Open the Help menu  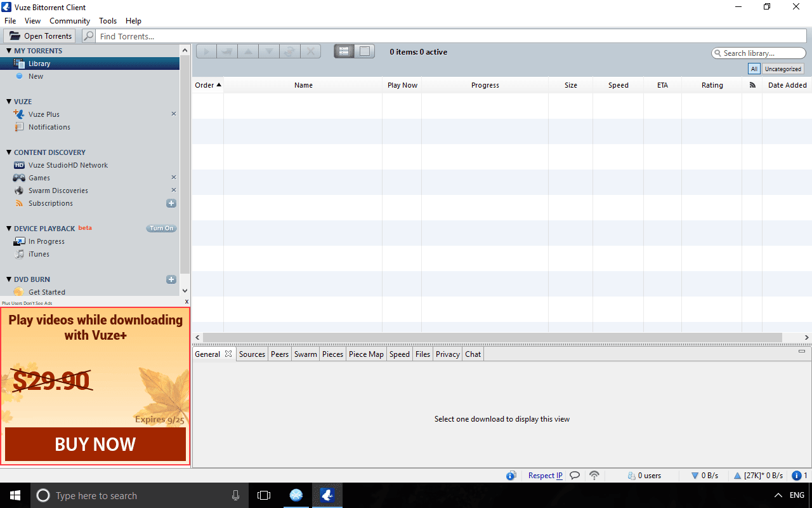[133, 21]
